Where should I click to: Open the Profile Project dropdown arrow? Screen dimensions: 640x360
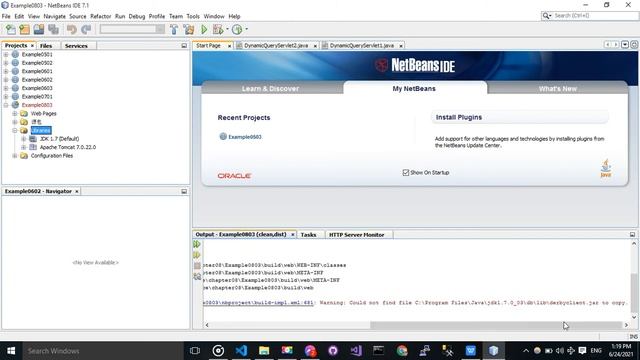247,29
